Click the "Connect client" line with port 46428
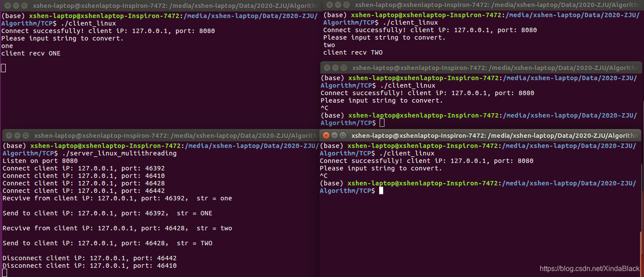 (x=84, y=183)
